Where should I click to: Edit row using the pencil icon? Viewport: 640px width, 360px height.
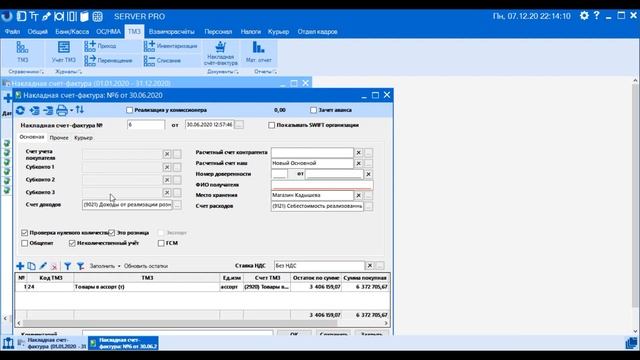tap(43, 266)
